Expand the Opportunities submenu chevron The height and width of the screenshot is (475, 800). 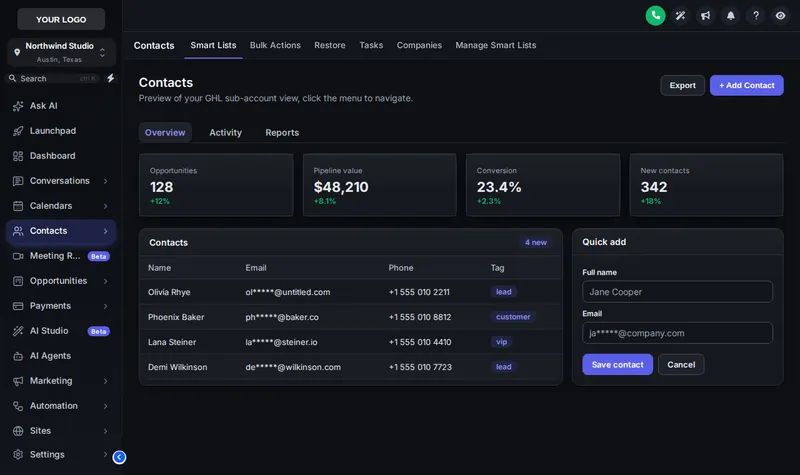(106, 281)
